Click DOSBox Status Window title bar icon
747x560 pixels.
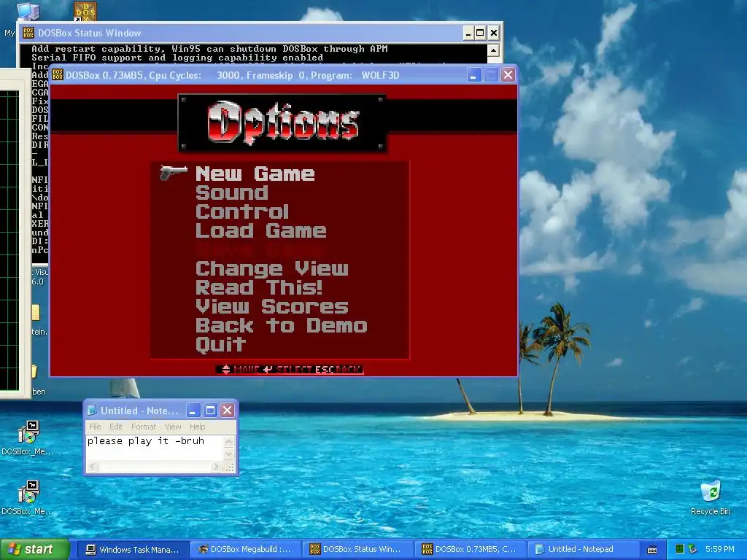pyautogui.click(x=28, y=33)
